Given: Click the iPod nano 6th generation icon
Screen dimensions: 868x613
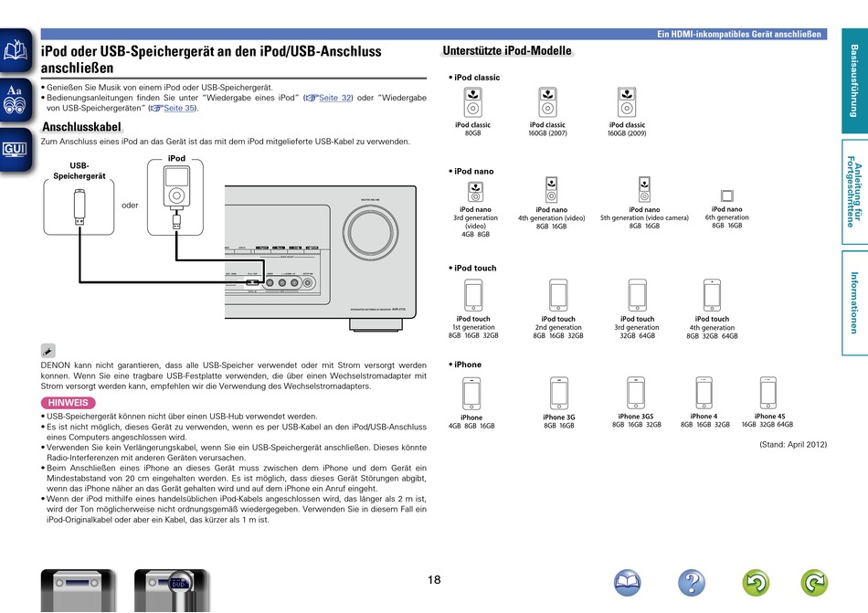Looking at the screenshot, I should pyautogui.click(x=727, y=196).
